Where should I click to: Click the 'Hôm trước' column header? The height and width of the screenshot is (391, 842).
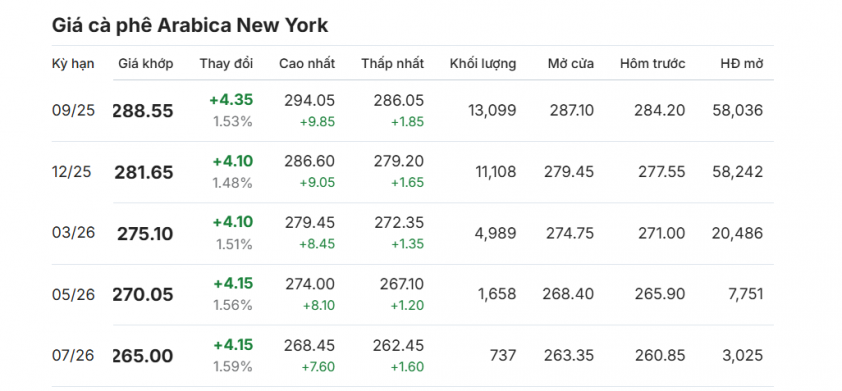point(652,63)
